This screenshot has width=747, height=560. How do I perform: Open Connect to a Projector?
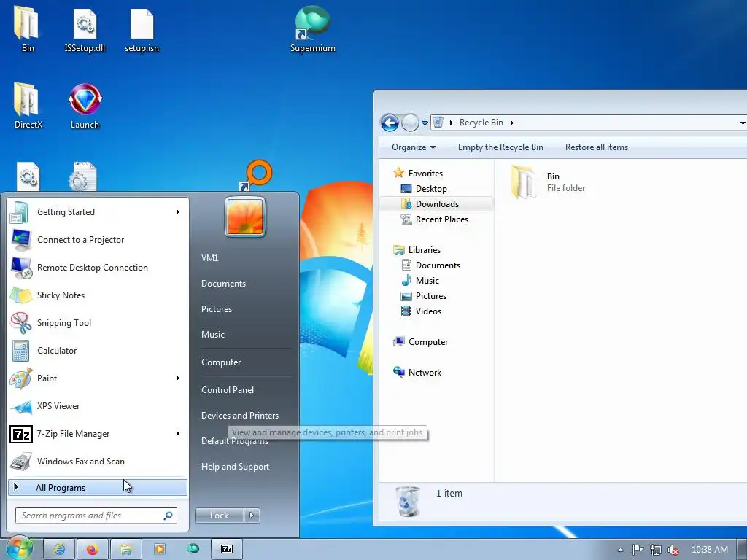pyautogui.click(x=80, y=239)
